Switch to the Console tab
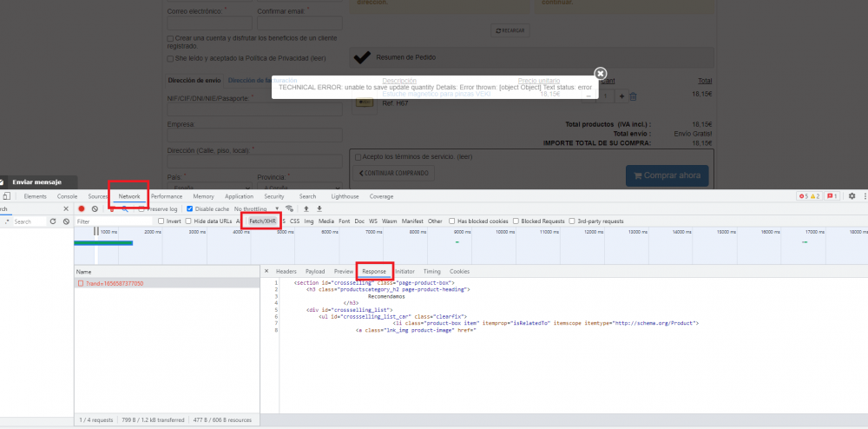The width and height of the screenshot is (868, 429). point(67,197)
